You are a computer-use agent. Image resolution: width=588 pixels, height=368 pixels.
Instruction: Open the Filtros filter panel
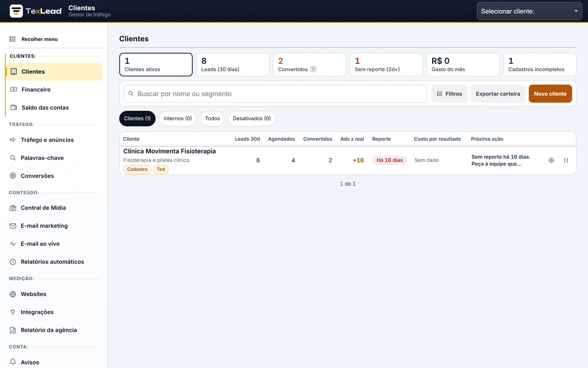point(449,94)
